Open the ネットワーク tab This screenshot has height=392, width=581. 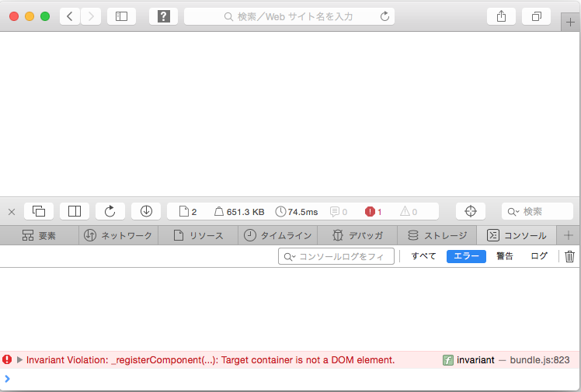tap(119, 235)
